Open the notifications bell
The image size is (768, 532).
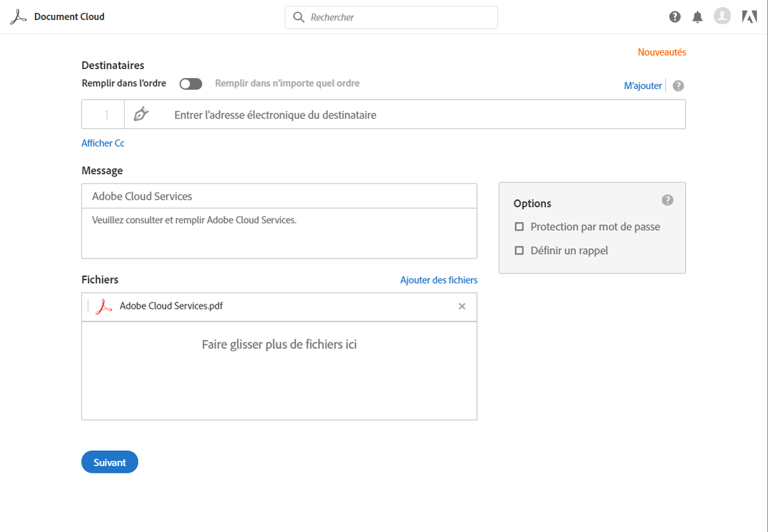(x=698, y=17)
